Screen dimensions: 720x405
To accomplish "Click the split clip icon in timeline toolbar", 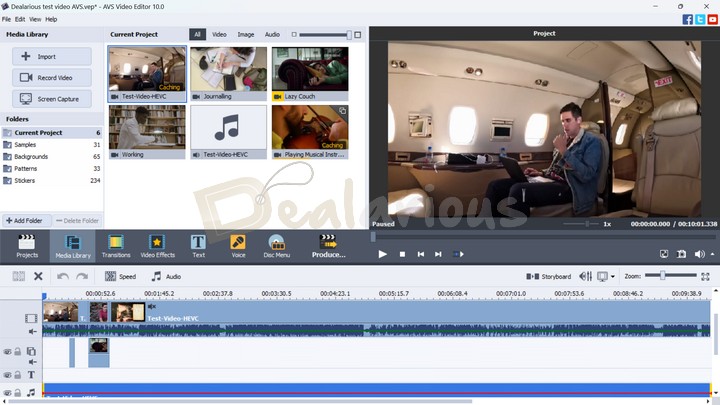I will [19, 276].
